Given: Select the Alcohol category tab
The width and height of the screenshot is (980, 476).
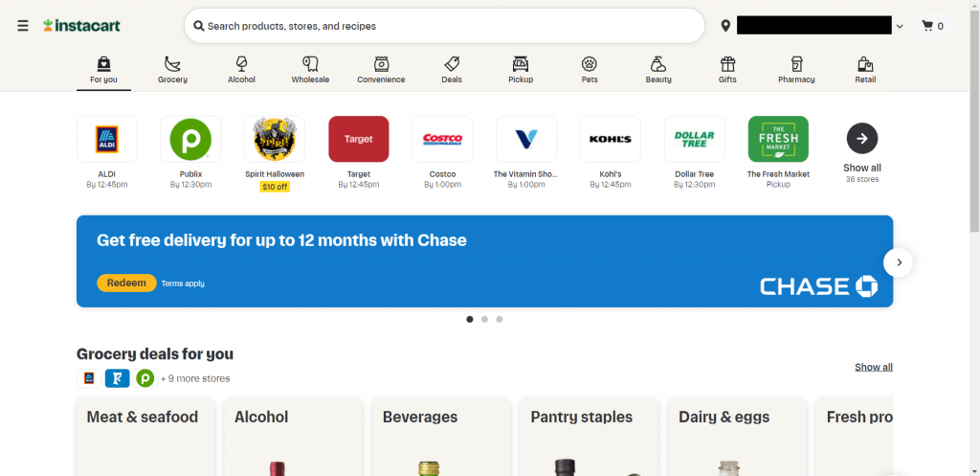Looking at the screenshot, I should [241, 69].
